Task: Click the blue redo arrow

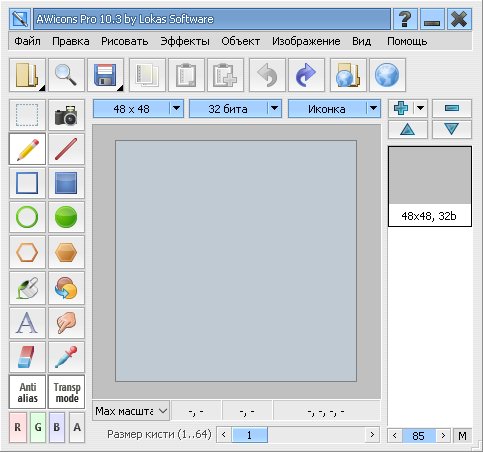Action: (306, 75)
